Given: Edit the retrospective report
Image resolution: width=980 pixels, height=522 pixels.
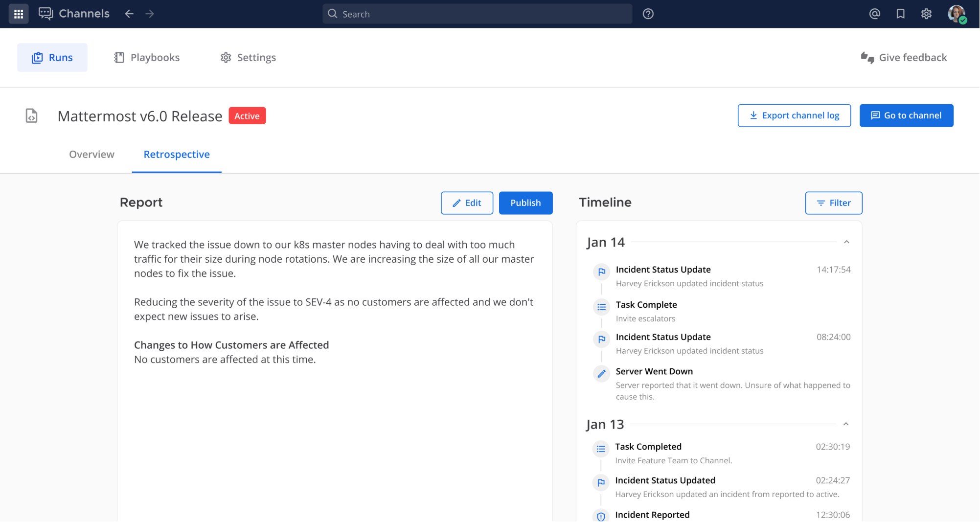Looking at the screenshot, I should tap(467, 203).
